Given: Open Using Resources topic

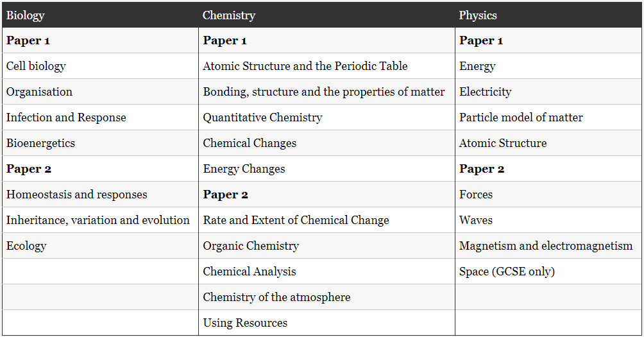Looking at the screenshot, I should pos(245,323).
